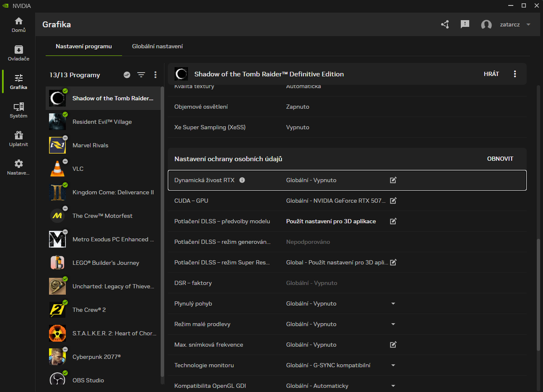Screen dimensions: 543x392
Task: Expand Plynulý pohyb dropdown
Action: pos(393,304)
